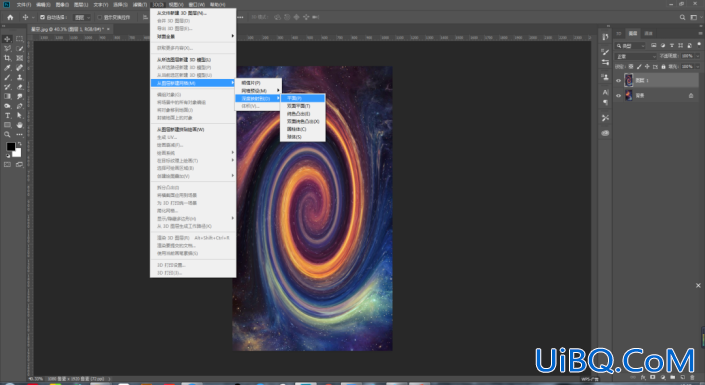
Task: Open Layers panel flyout menu
Action: coord(700,33)
